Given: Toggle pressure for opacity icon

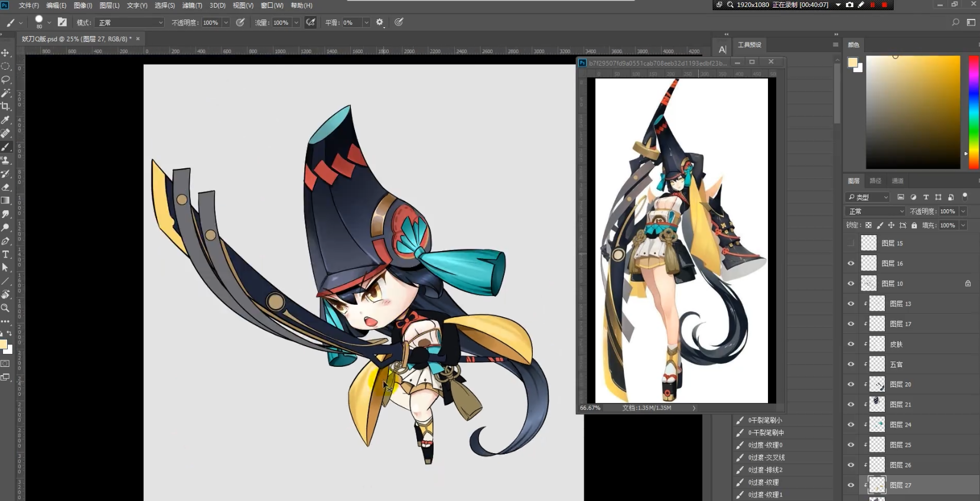Looking at the screenshot, I should click(x=240, y=22).
